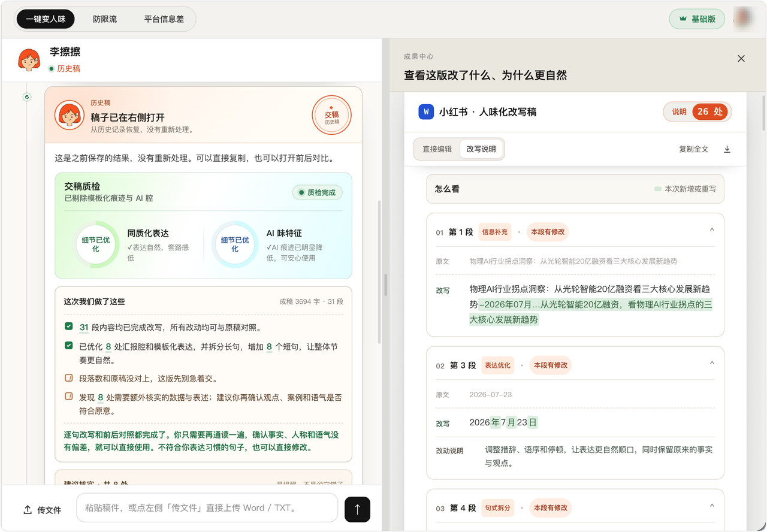Screen dimensions: 767x532
Task: Click the 基础版 plan button
Action: 697,19
